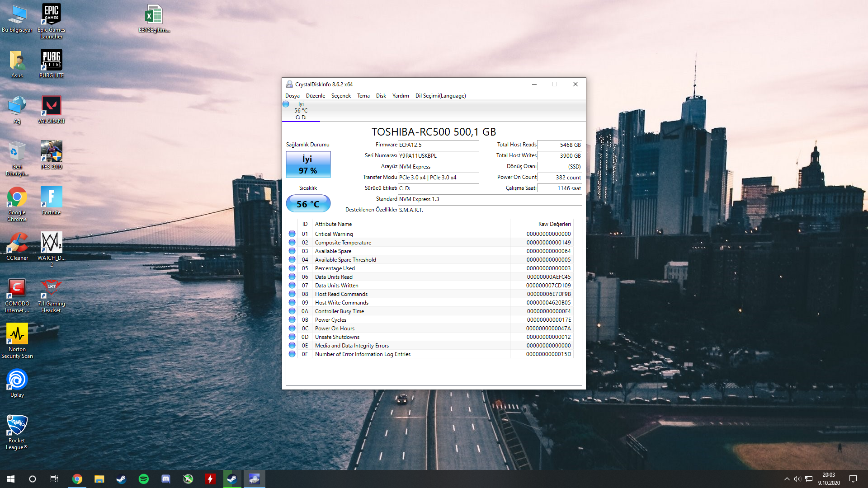The image size is (868, 488).
Task: Select the Unsafe Shutdowns row
Action: (x=430, y=337)
